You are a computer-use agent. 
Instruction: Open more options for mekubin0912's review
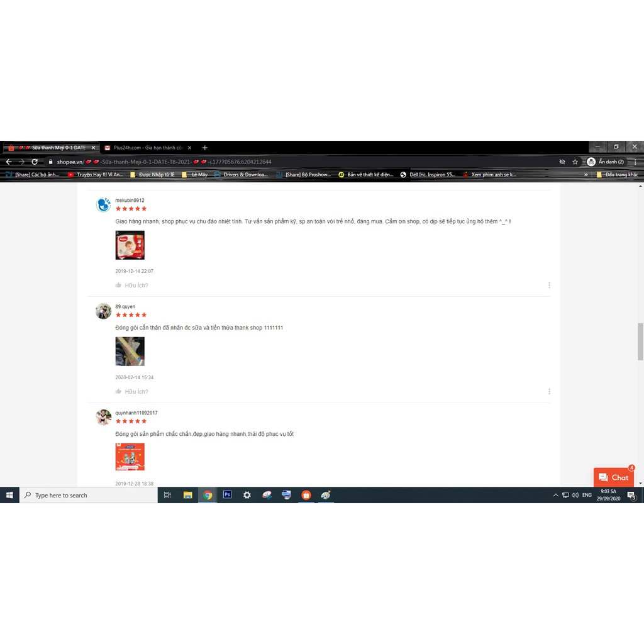click(x=549, y=285)
